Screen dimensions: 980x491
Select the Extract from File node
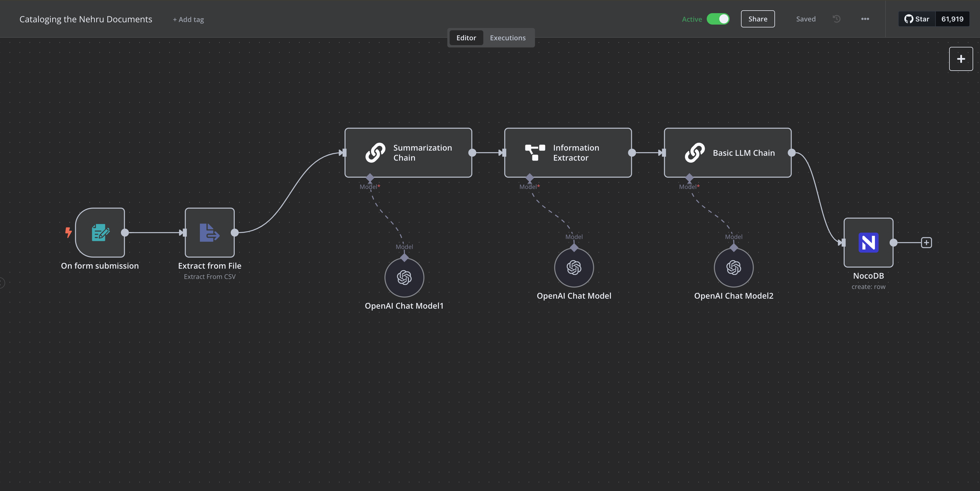pyautogui.click(x=210, y=233)
